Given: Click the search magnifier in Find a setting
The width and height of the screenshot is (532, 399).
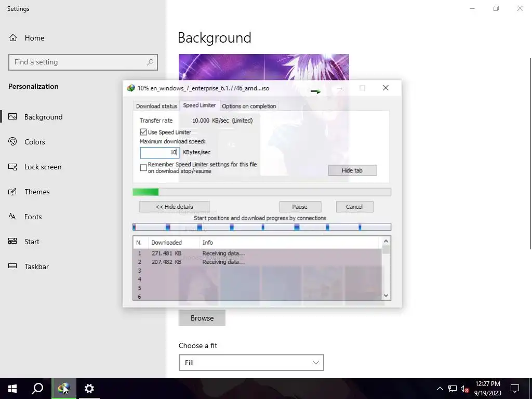Looking at the screenshot, I should click(150, 62).
